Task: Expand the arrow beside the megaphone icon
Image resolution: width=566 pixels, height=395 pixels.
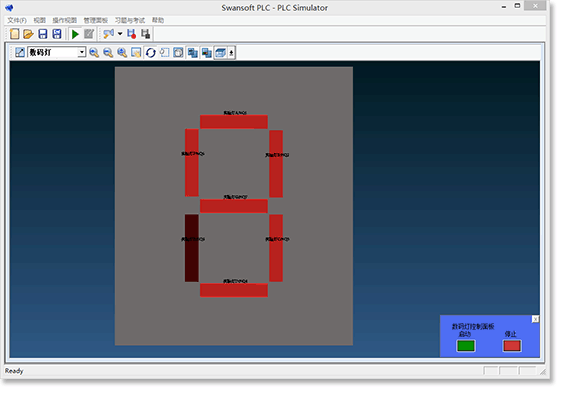Action: tap(120, 34)
